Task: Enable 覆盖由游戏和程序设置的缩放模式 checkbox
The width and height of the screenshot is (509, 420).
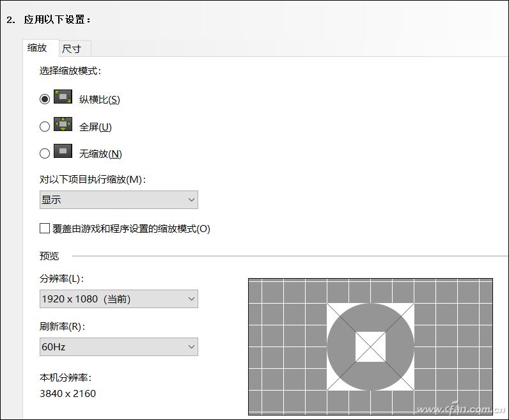Action: click(x=45, y=228)
